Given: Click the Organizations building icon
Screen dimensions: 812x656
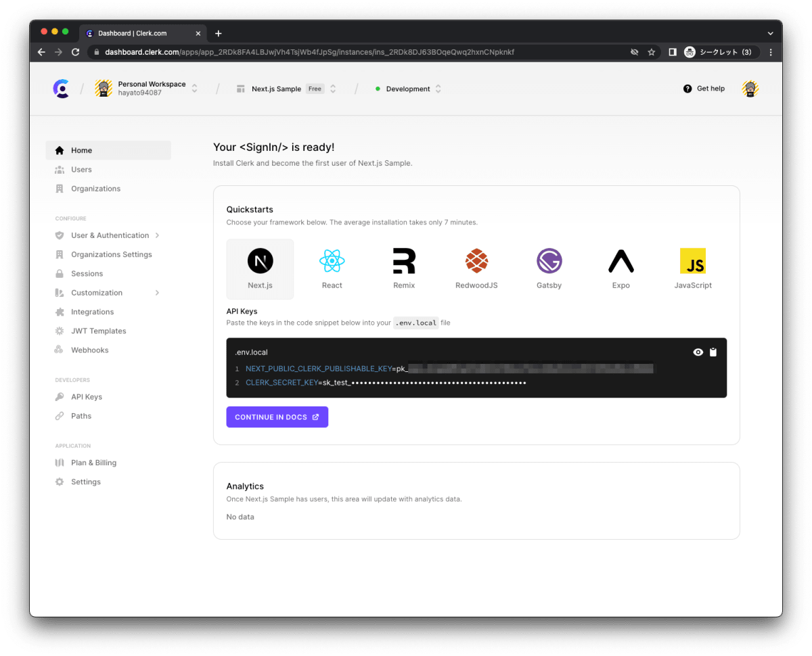Looking at the screenshot, I should point(60,189).
